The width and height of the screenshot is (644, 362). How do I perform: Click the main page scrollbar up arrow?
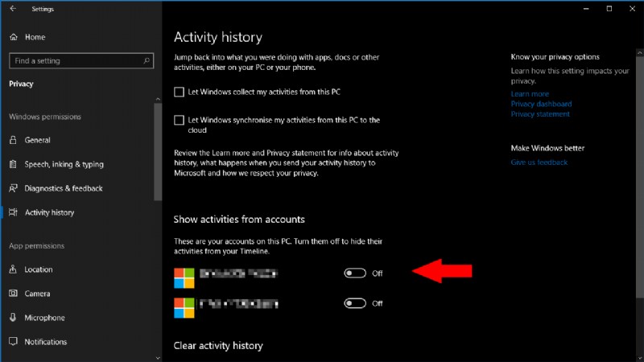640,52
